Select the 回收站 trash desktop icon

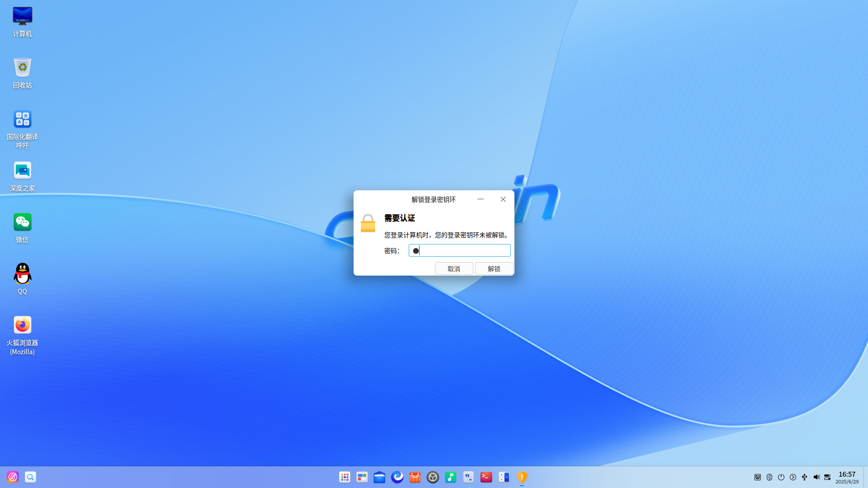[x=22, y=73]
